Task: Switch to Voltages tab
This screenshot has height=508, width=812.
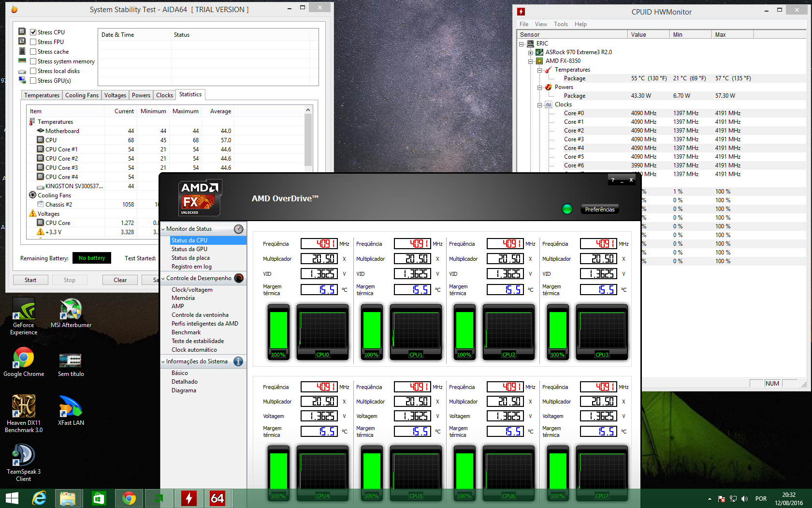Action: (x=115, y=95)
